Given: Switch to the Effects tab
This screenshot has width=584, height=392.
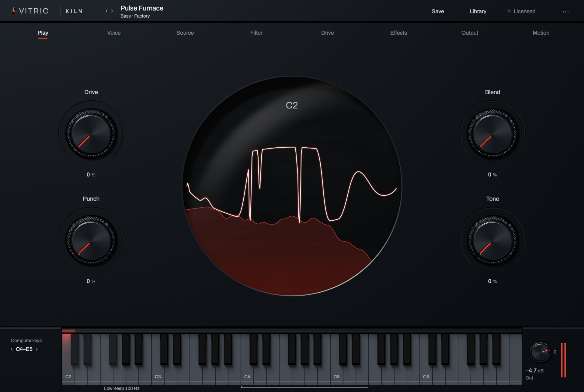Looking at the screenshot, I should click(398, 33).
